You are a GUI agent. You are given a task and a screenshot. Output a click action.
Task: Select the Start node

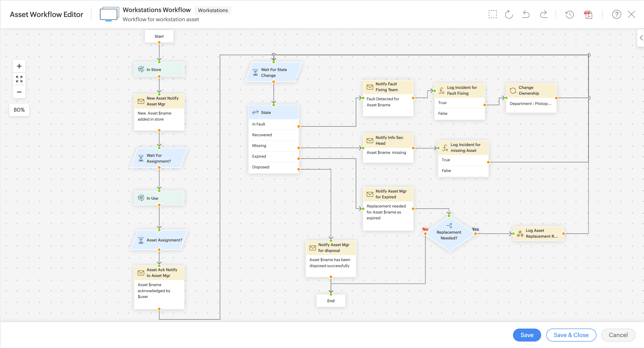click(x=159, y=36)
